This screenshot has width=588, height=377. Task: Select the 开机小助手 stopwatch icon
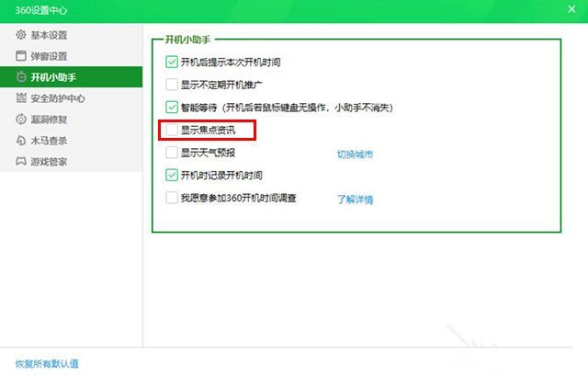[21, 77]
